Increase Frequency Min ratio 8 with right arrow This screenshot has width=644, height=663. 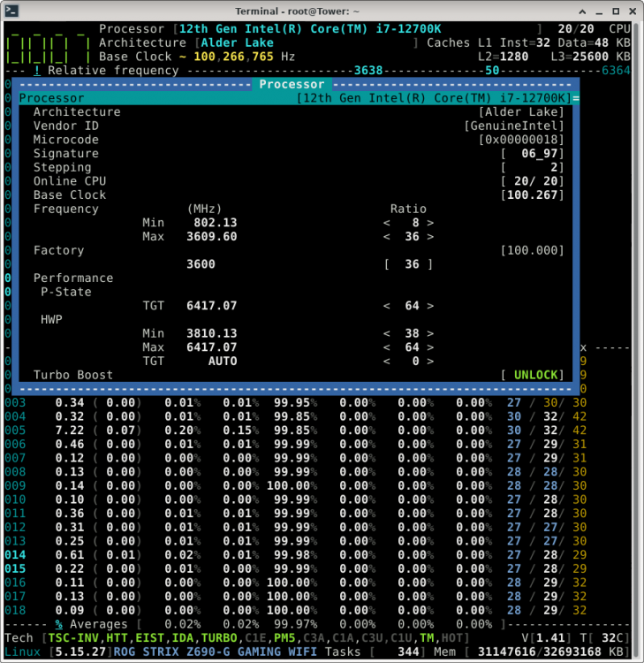coord(430,223)
